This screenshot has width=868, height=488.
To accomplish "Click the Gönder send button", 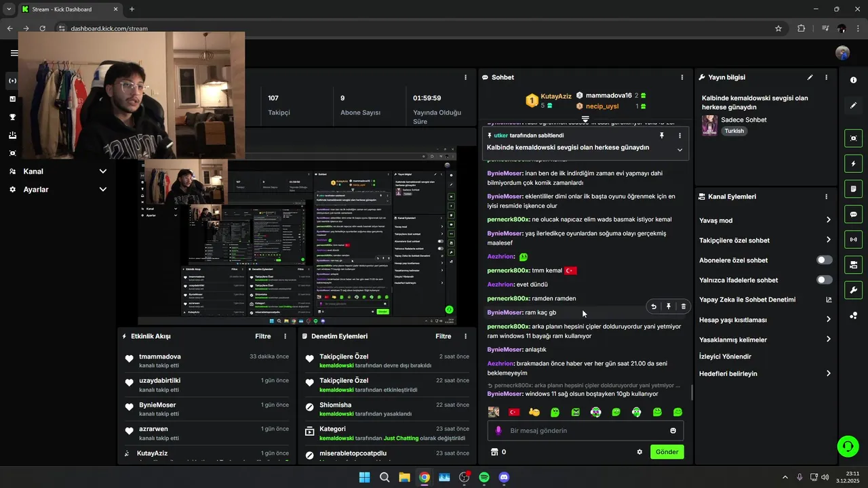I will (x=667, y=452).
